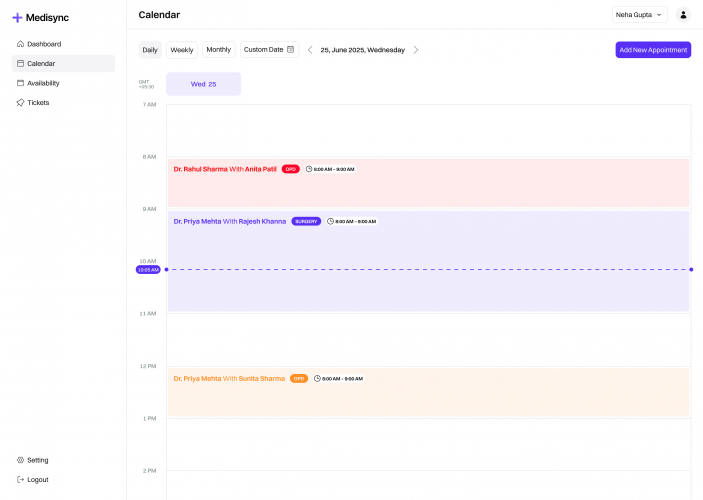Click the Calendar page title

tap(159, 15)
